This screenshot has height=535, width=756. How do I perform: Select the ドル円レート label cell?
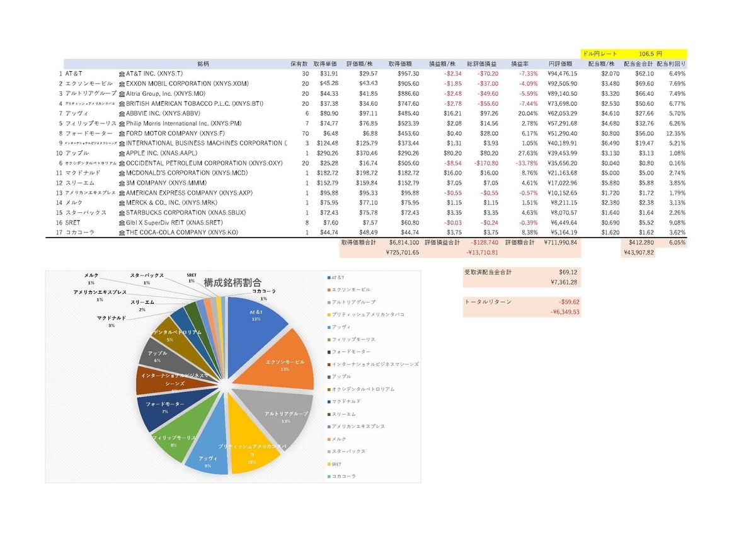[x=600, y=54]
